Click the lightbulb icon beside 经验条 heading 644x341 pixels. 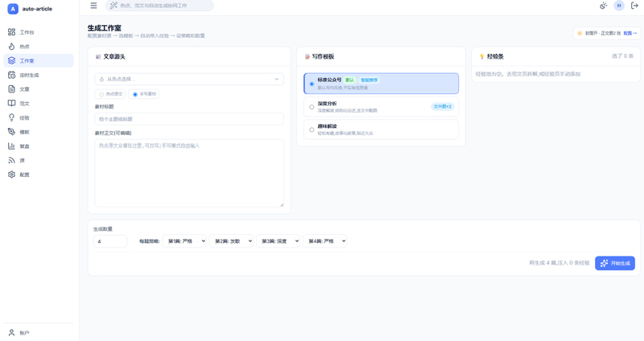click(x=481, y=56)
